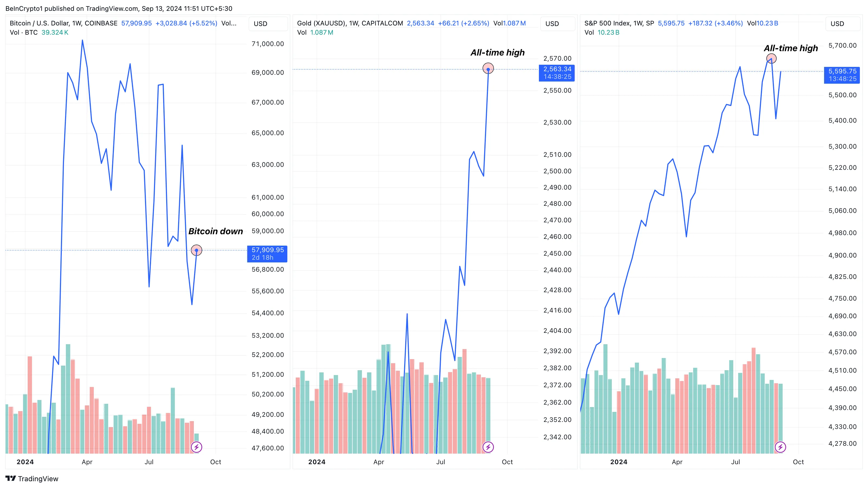The image size is (868, 488).
Task: Click the 2,500.00 label on Gold axis
Action: point(557,171)
